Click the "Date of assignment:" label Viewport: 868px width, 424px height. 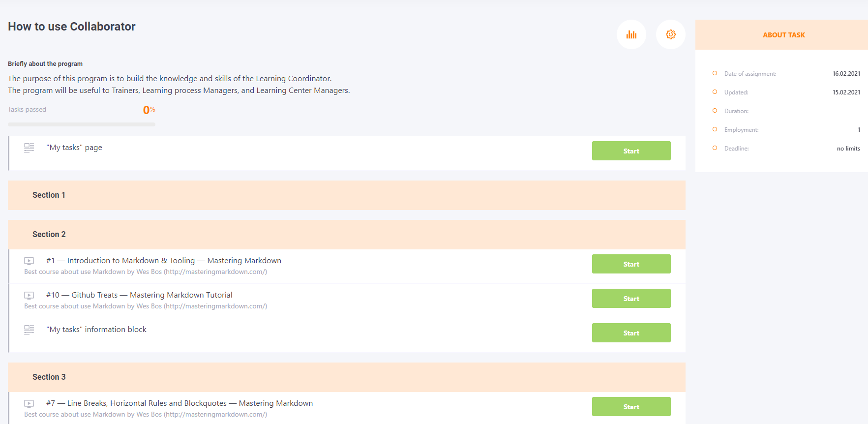(x=750, y=74)
